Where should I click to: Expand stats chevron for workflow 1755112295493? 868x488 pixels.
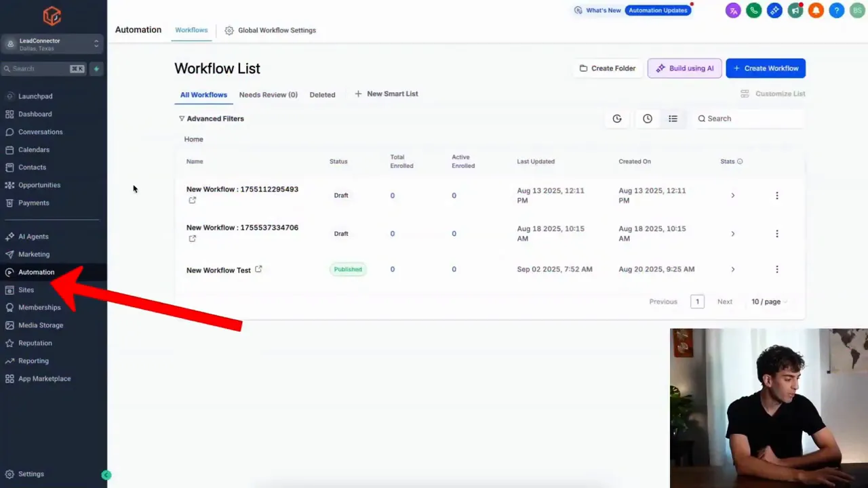[x=732, y=196]
